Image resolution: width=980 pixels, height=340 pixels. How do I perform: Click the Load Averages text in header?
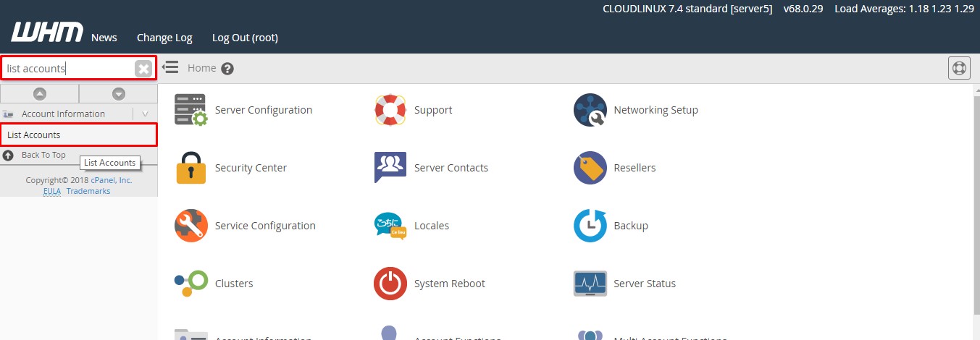point(904,9)
